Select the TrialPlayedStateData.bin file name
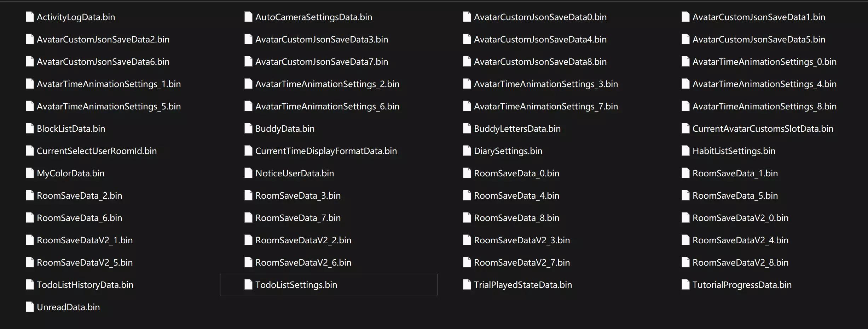 point(523,285)
